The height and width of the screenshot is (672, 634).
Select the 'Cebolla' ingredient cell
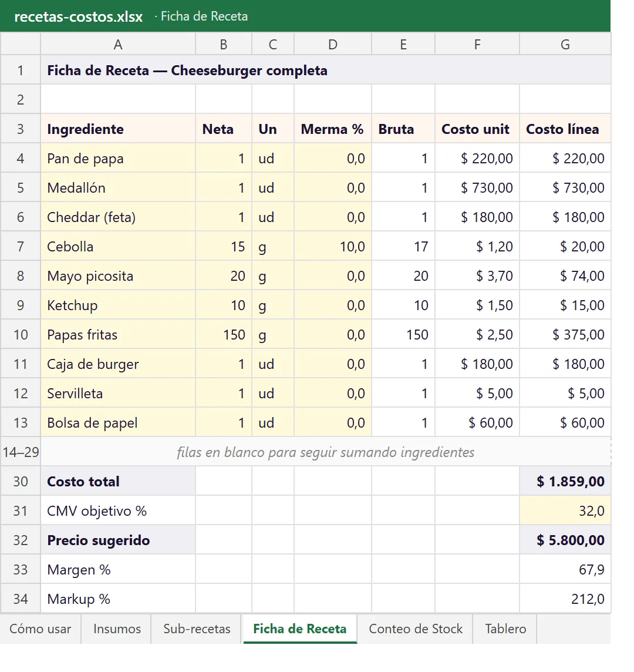118,246
